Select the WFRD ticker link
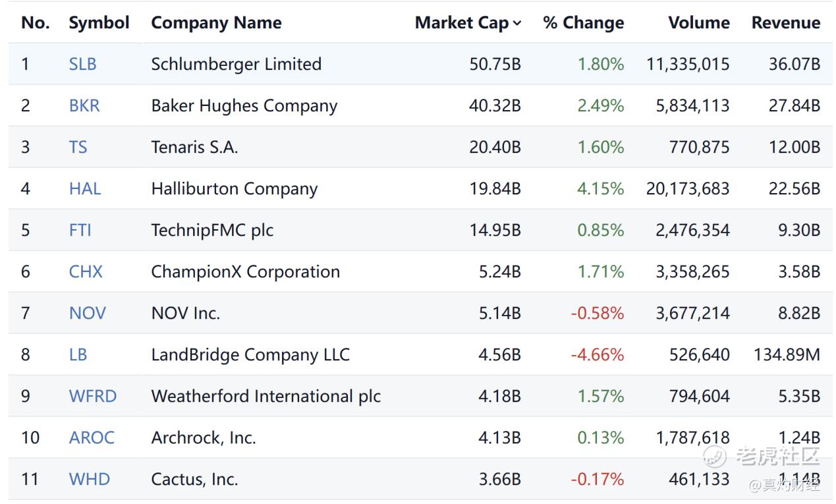Screen dimensions: 836x504 pyautogui.click(x=92, y=396)
